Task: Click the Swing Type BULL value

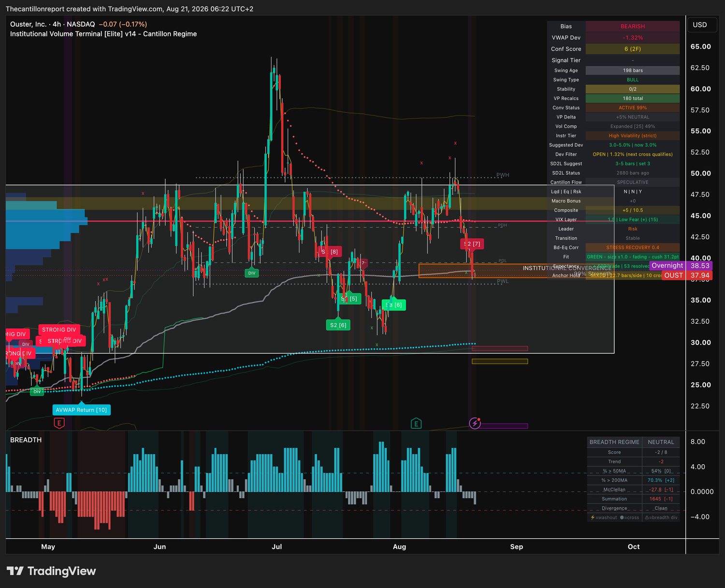Action: (x=633, y=80)
